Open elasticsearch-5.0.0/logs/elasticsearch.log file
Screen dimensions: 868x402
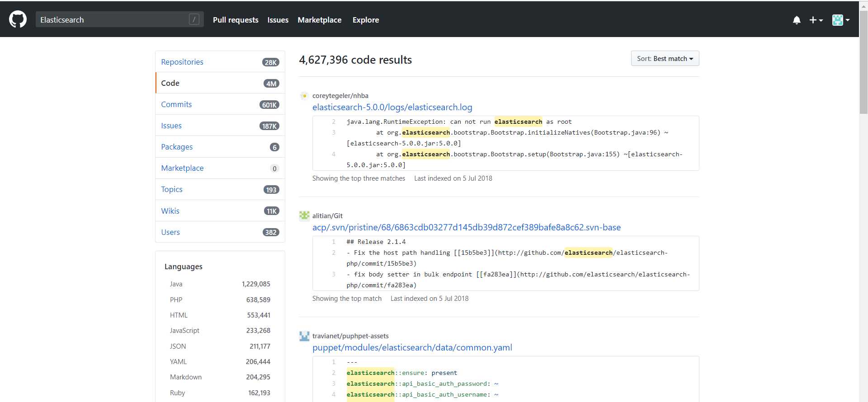click(392, 108)
